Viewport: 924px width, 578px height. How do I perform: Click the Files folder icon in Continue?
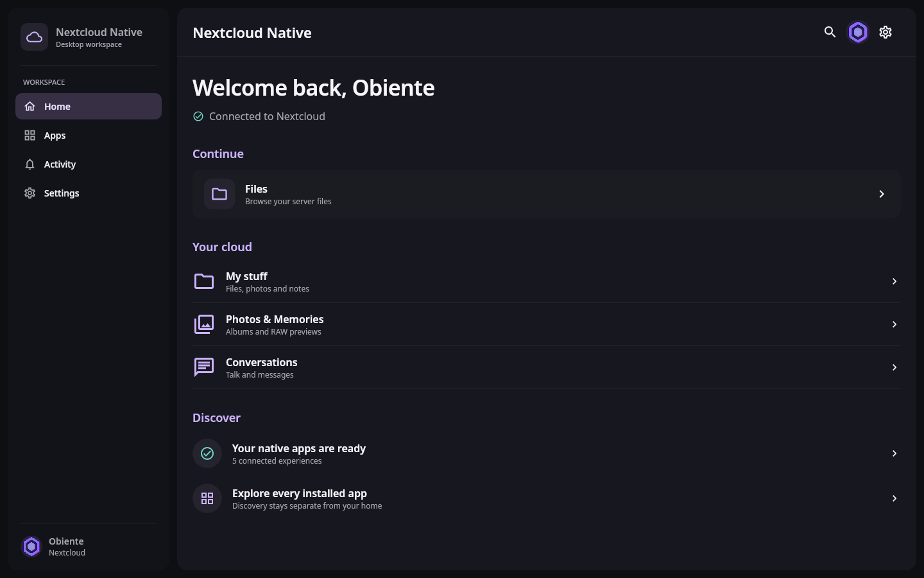tap(219, 194)
